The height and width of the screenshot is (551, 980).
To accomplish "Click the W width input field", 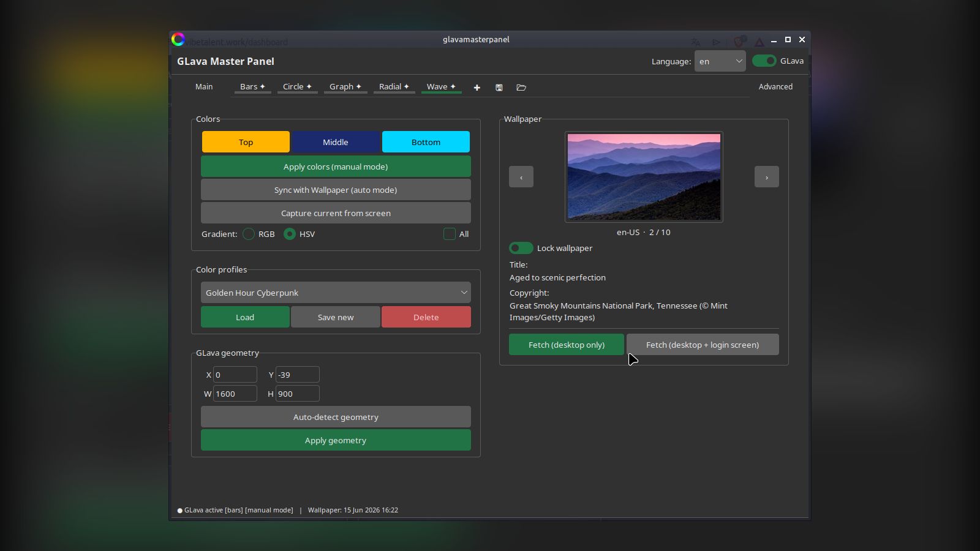I will click(235, 394).
